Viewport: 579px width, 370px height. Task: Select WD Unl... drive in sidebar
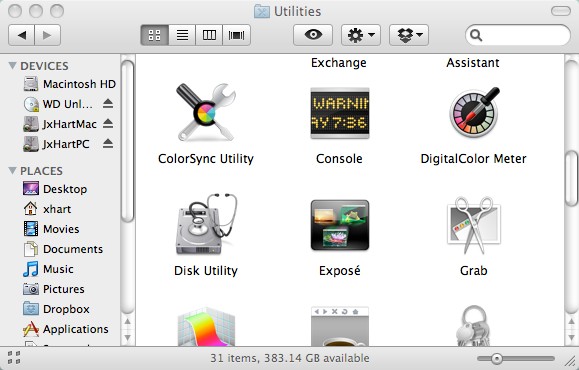click(x=58, y=104)
